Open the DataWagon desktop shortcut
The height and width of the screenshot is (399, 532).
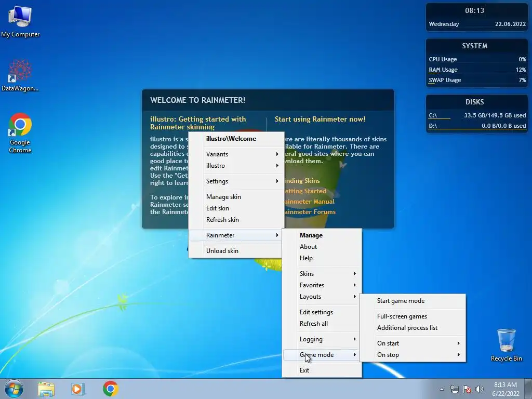pos(20,75)
